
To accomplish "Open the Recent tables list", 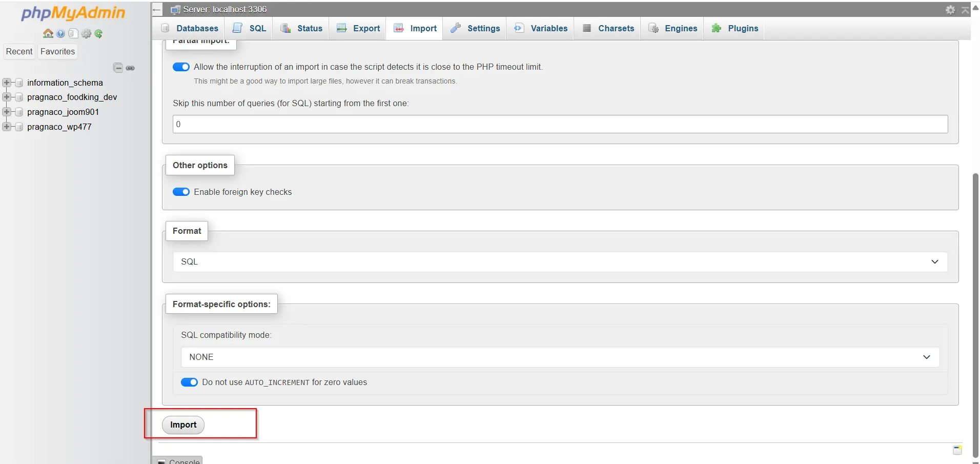I will tap(19, 51).
